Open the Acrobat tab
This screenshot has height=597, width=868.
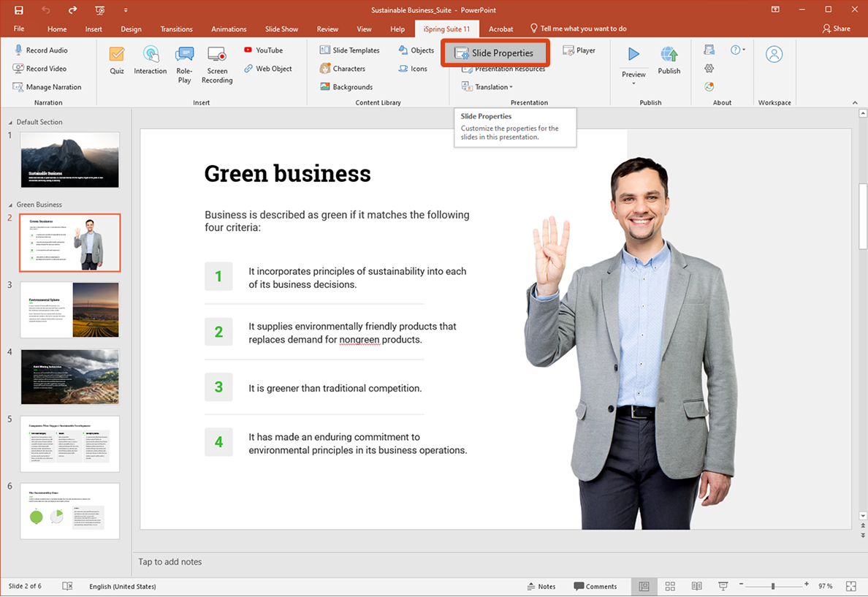[500, 28]
